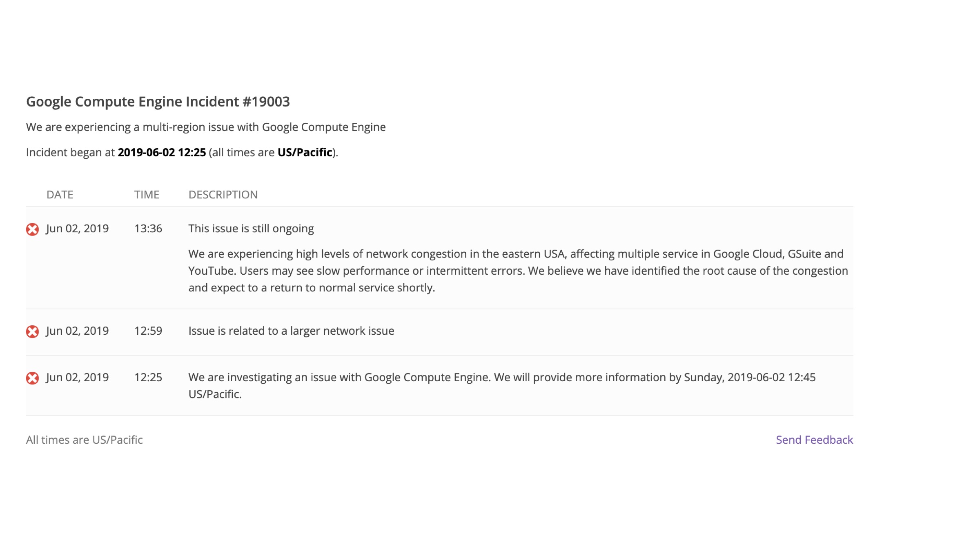Open the Send Feedback link

[814, 440]
